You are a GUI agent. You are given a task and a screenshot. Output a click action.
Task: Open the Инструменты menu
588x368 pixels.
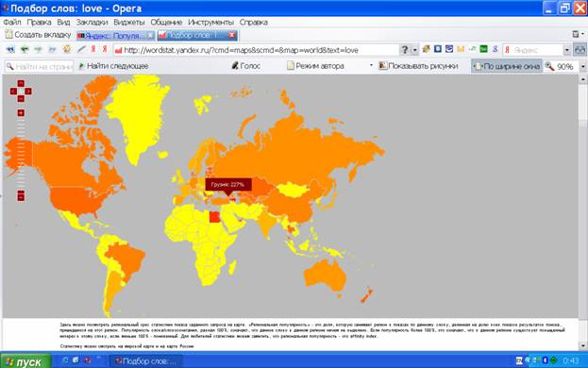tap(210, 22)
